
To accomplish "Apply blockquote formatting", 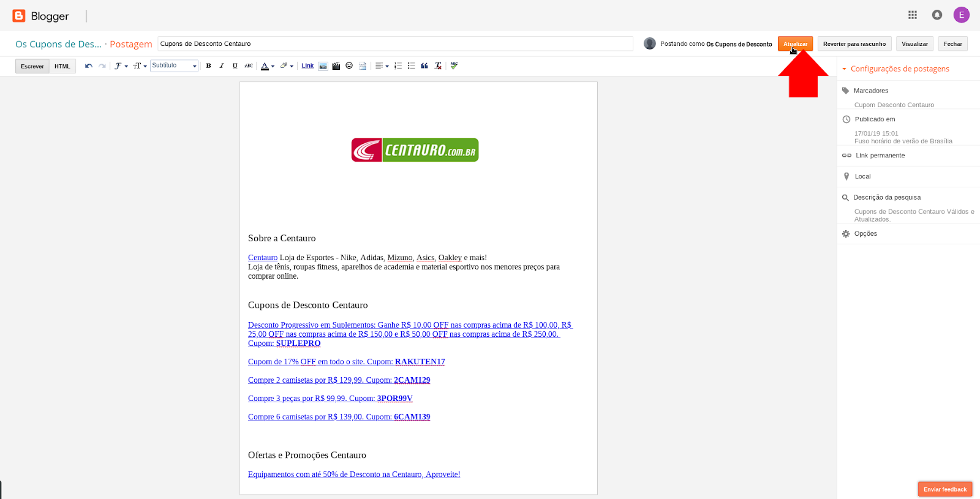I will [424, 66].
